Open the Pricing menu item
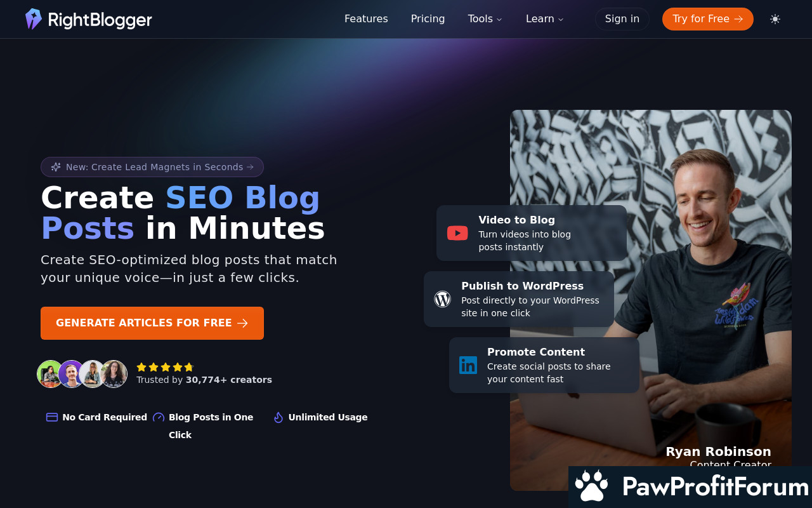This screenshot has width=812, height=508. tap(428, 19)
